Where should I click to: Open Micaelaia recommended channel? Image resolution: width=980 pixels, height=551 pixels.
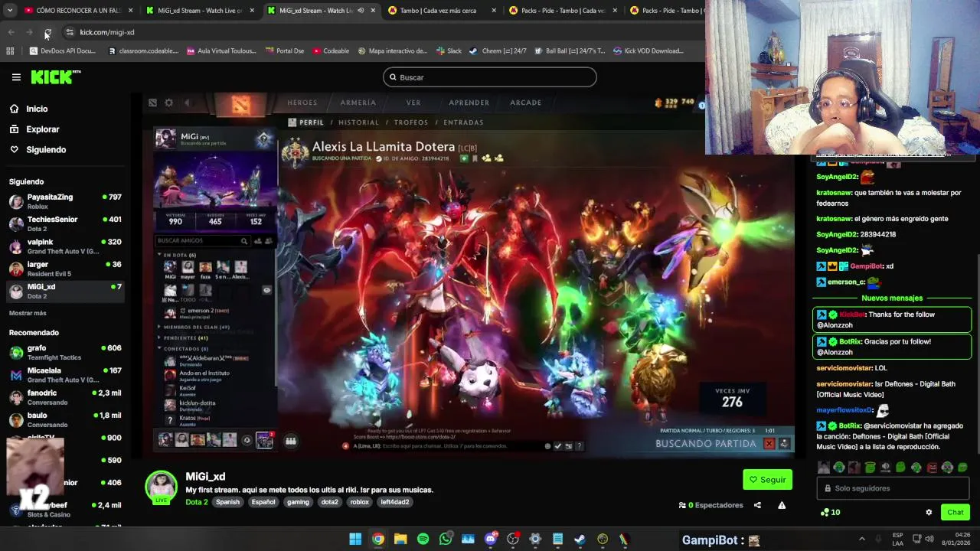coord(65,375)
